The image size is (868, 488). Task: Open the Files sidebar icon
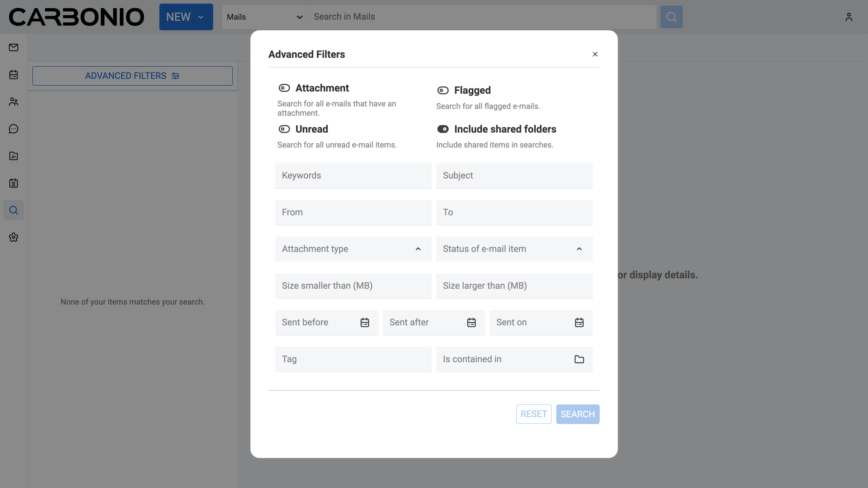[x=14, y=156]
